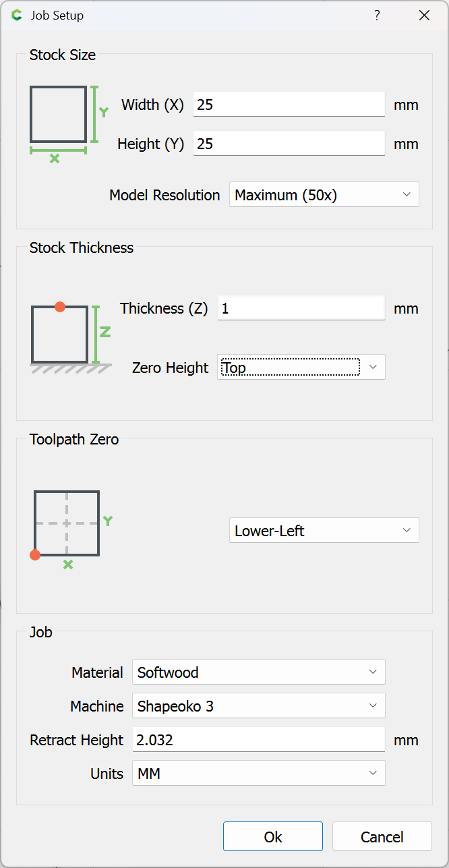Viewport: 449px width, 868px height.
Task: Click the Carbide Create logo icon
Action: click(x=17, y=16)
